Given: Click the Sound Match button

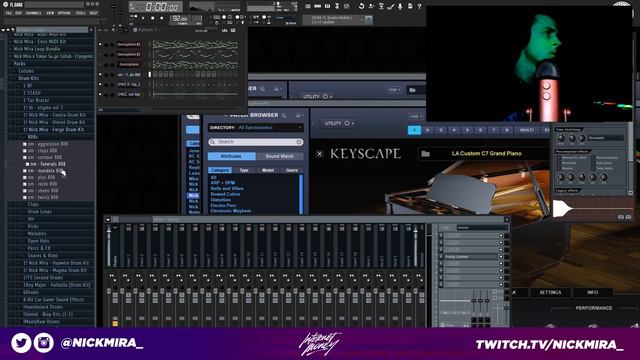Looking at the screenshot, I should pos(280,156).
